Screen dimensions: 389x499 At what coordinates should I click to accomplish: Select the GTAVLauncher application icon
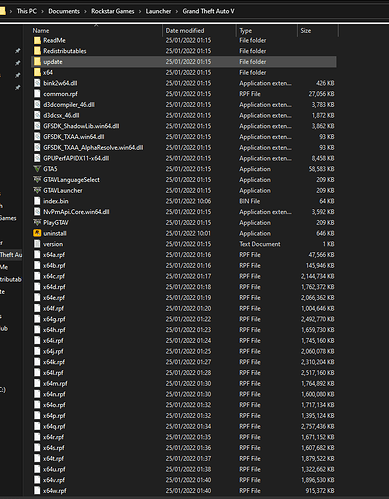point(37,190)
